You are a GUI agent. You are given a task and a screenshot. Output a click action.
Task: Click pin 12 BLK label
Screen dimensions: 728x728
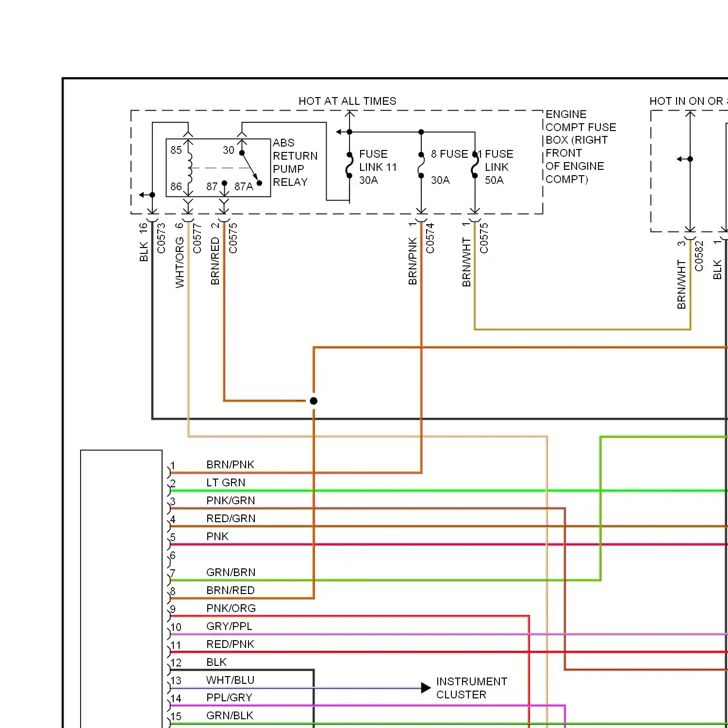pos(216,662)
